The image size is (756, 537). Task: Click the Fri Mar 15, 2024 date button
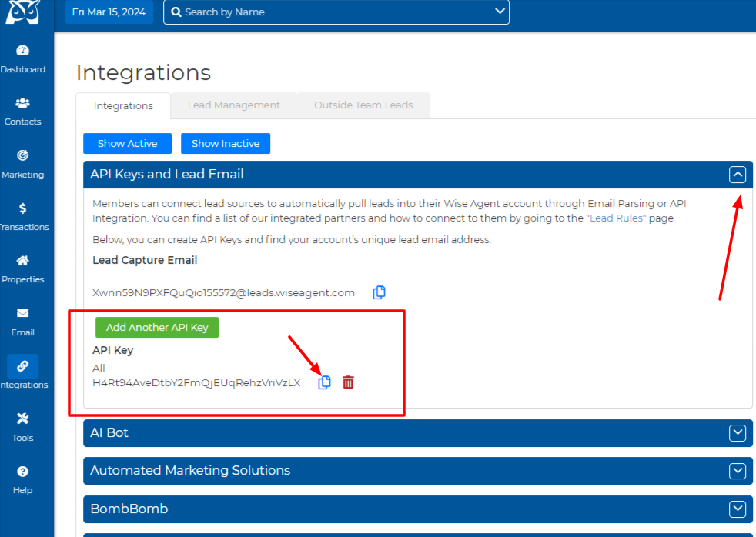coord(109,12)
